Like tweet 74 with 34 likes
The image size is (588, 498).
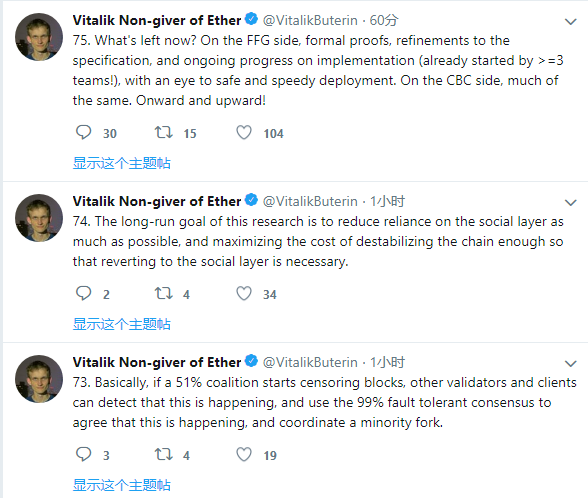(244, 293)
